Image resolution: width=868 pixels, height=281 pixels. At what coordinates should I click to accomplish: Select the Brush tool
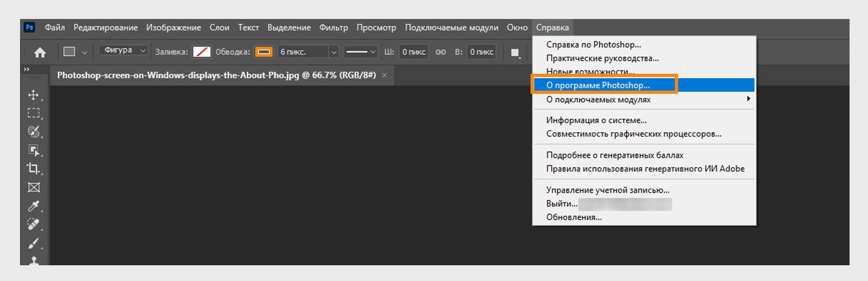pos(34,243)
